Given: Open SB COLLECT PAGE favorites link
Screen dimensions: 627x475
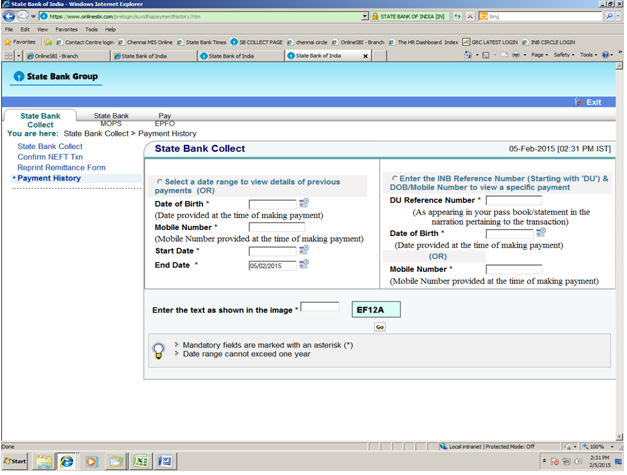Looking at the screenshot, I should tap(256, 42).
